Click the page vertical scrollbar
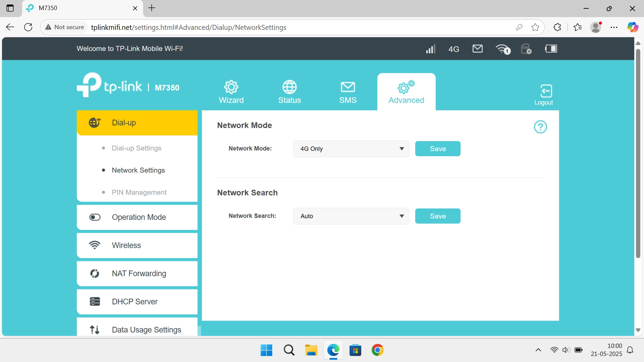The height and width of the screenshot is (362, 644). click(x=638, y=154)
